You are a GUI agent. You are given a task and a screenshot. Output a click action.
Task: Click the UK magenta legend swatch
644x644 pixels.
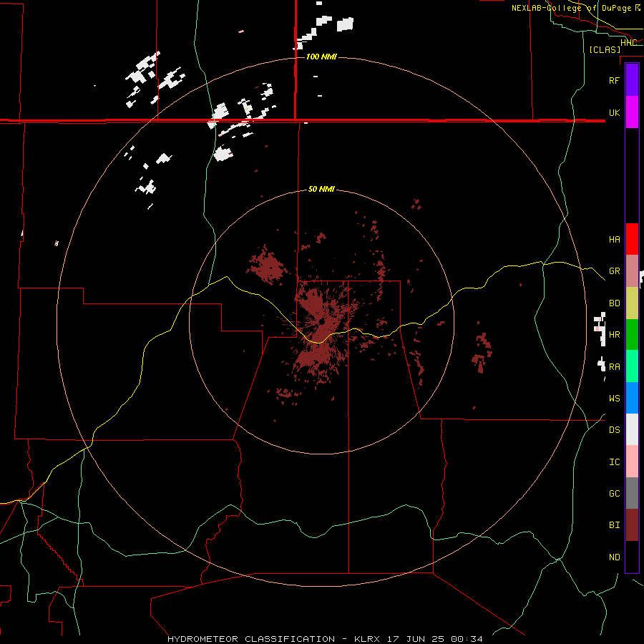pyautogui.click(x=632, y=112)
